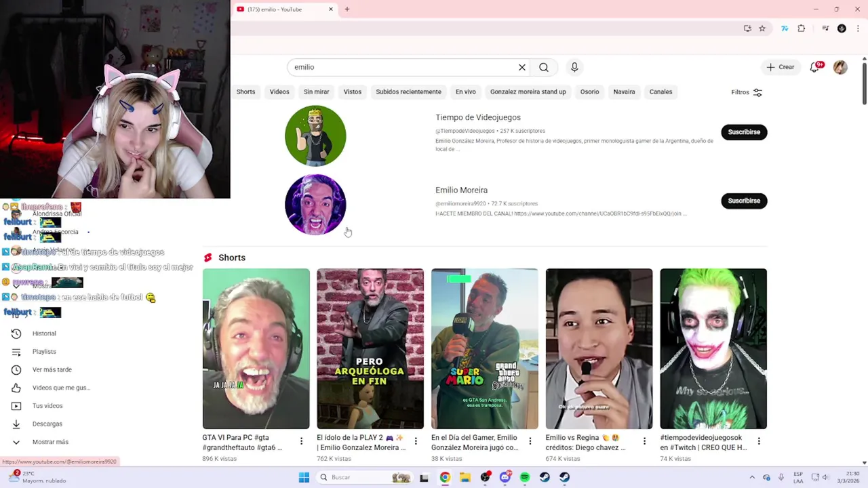
Task: Click the Crear button
Action: (x=781, y=67)
